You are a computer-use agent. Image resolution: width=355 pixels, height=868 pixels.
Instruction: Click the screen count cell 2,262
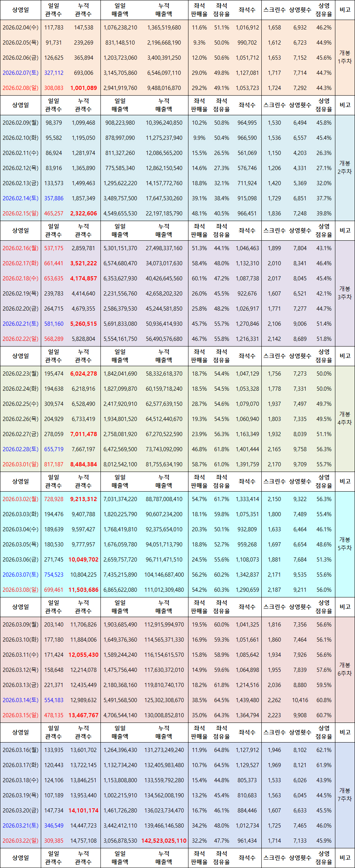(x=274, y=700)
